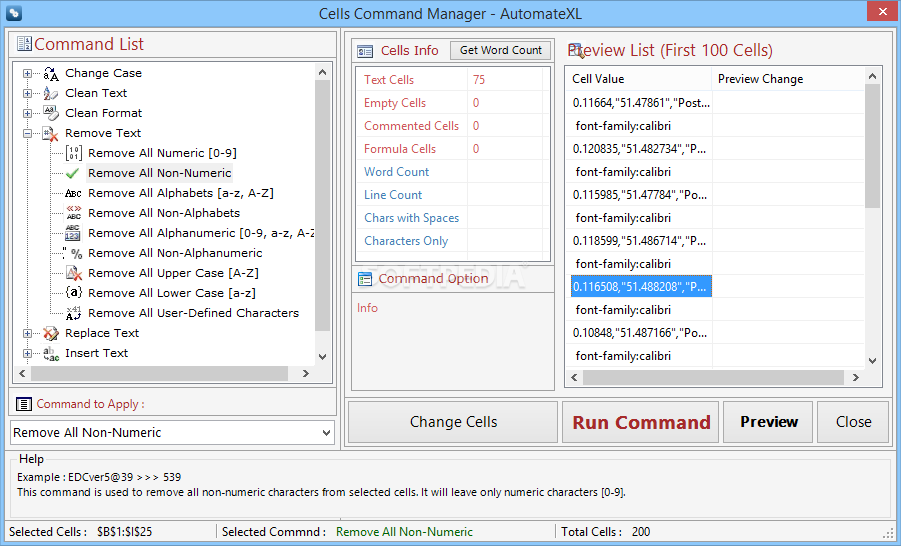This screenshot has width=901, height=546.
Task: Click the Remove Text icon
Action: tap(51, 133)
